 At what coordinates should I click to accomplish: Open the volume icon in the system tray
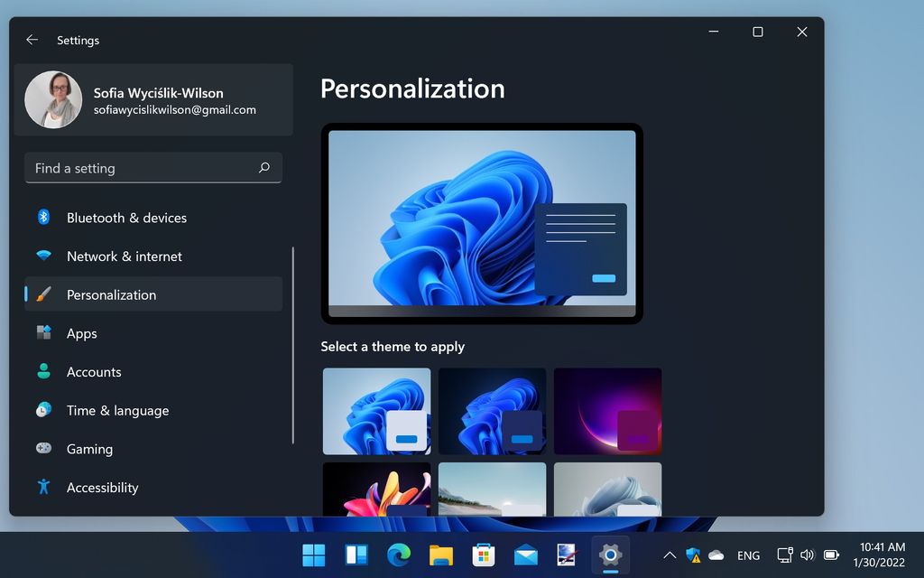(806, 555)
